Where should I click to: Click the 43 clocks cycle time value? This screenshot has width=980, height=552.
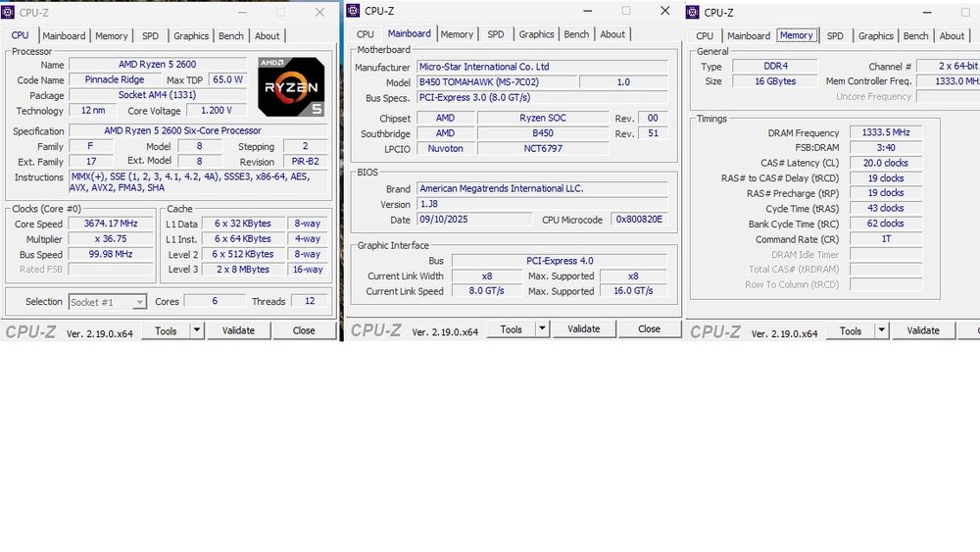886,208
